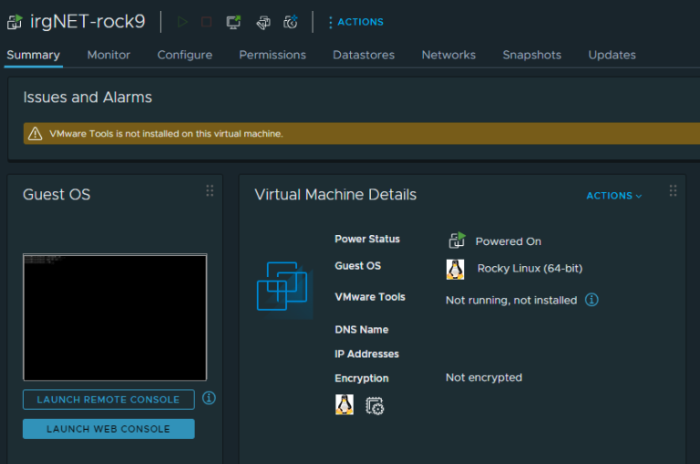Viewport: 700px width, 464px height.
Task: Click the migrate VM toolbar icon
Action: (x=263, y=22)
